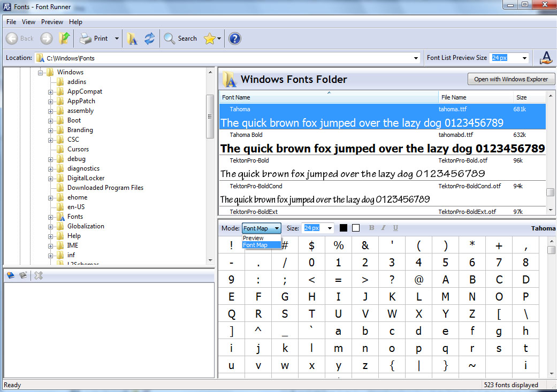Click the font map scrollbar down arrow
The width and height of the screenshot is (557, 392).
coord(551,373)
